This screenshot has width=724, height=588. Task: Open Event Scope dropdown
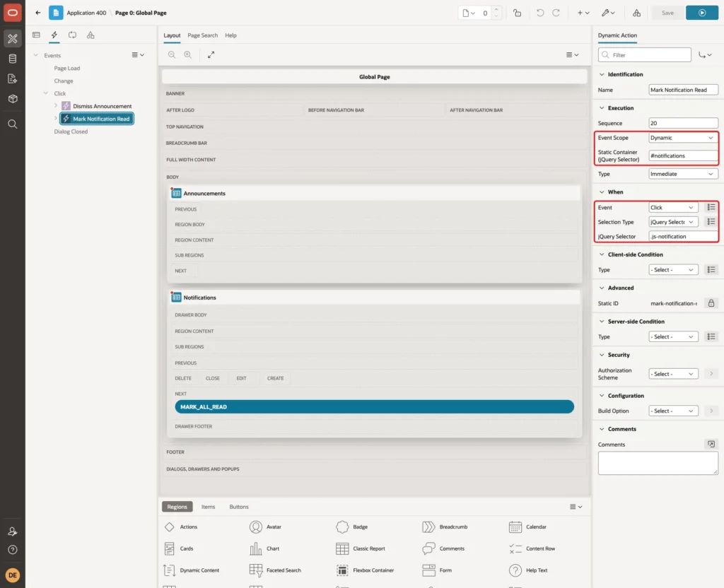683,138
